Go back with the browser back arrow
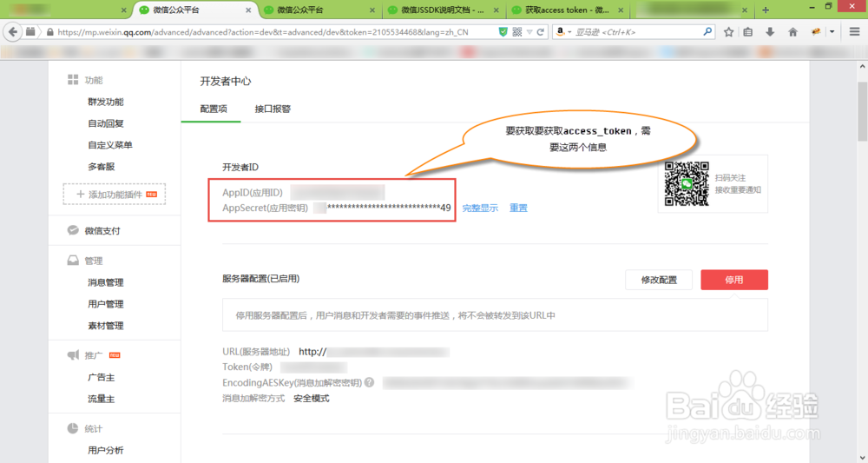 (x=13, y=32)
